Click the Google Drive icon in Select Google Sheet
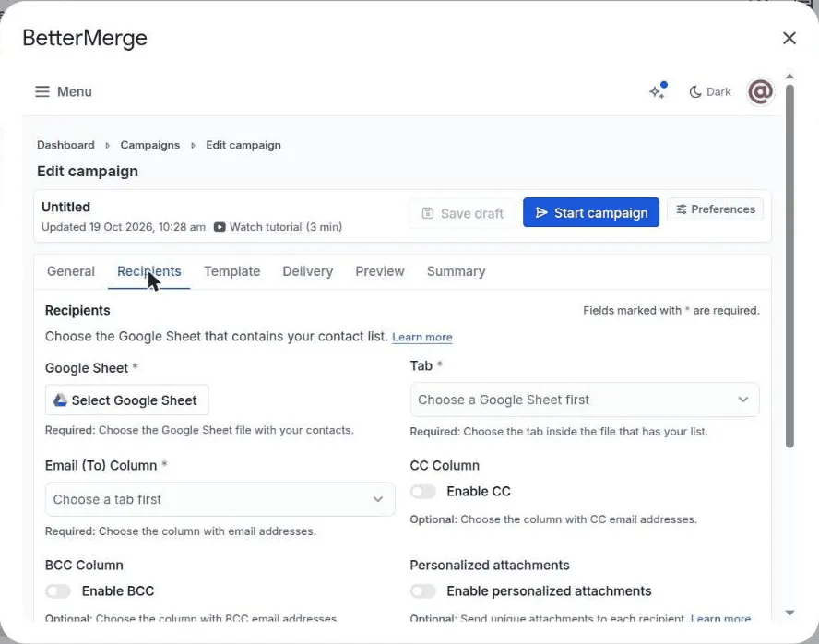Viewport: 819px width, 644px height. tap(60, 400)
